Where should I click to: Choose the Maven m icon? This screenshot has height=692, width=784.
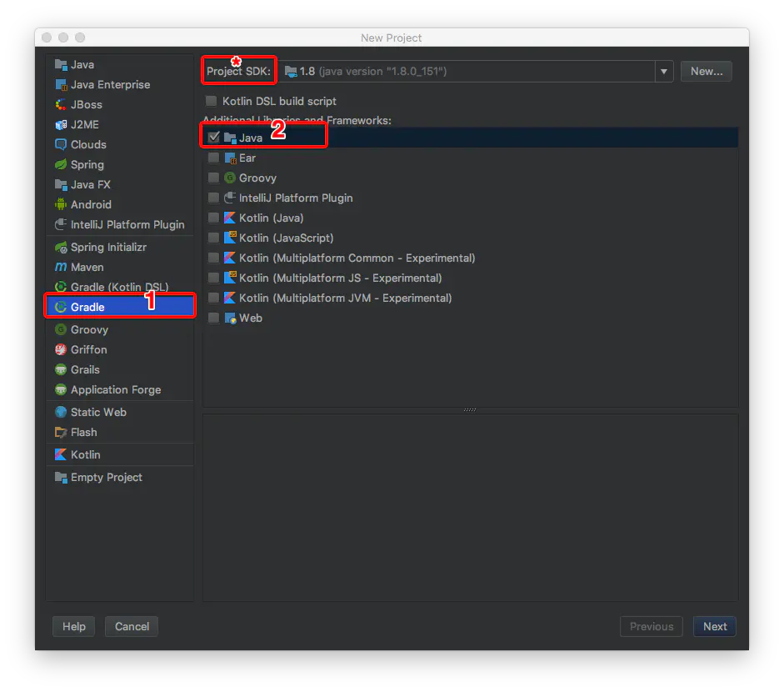coord(61,267)
